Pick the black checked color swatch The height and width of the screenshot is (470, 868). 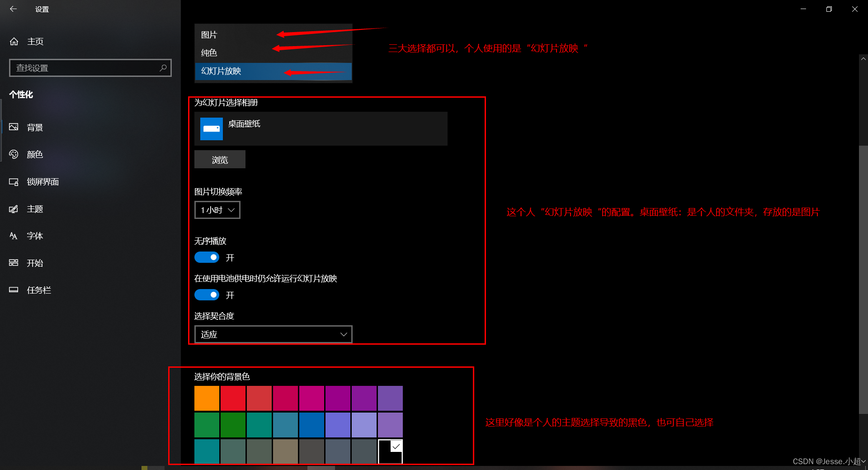click(390, 451)
